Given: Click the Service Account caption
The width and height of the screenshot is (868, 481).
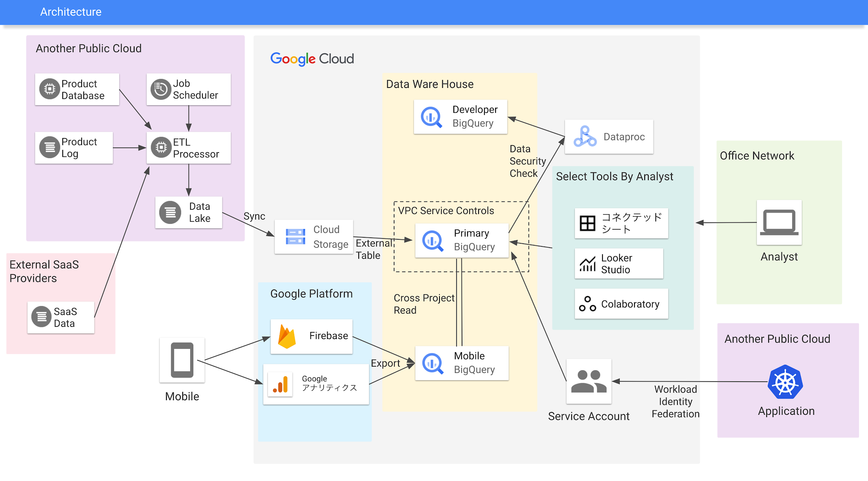Looking at the screenshot, I should [589, 416].
